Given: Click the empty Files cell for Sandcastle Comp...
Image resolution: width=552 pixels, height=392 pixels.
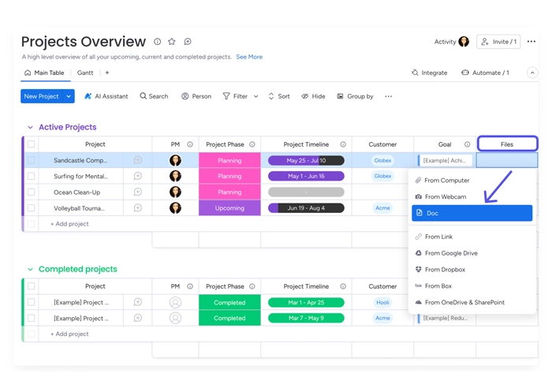Looking at the screenshot, I should 507,160.
